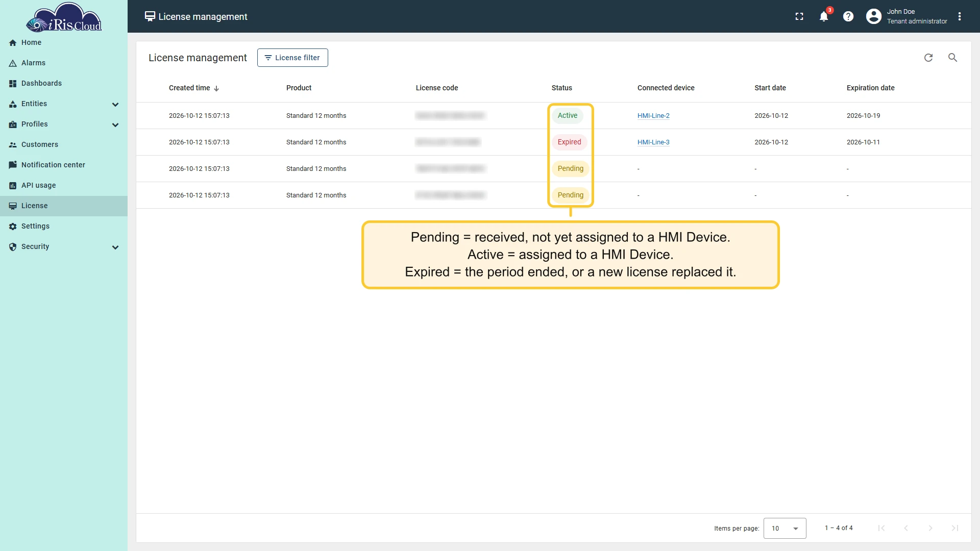Sort by Created time arrow
This screenshot has height=551, width=980.
pyautogui.click(x=216, y=88)
